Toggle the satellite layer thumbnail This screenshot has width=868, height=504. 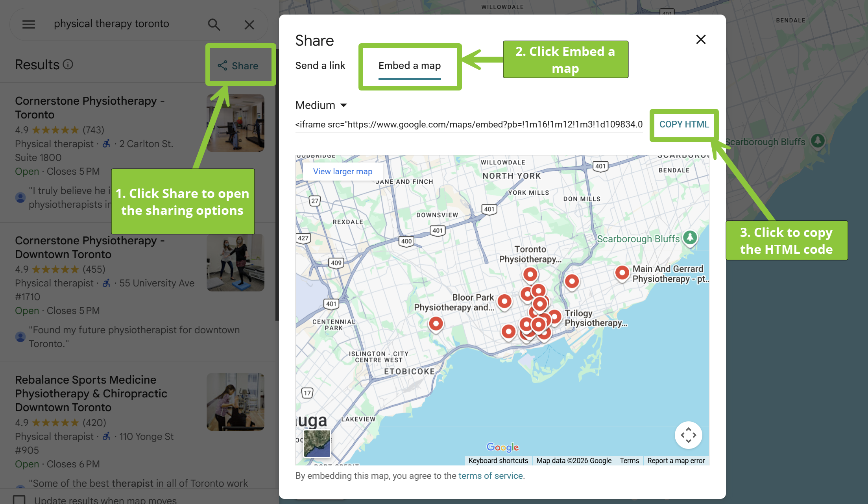(317, 443)
